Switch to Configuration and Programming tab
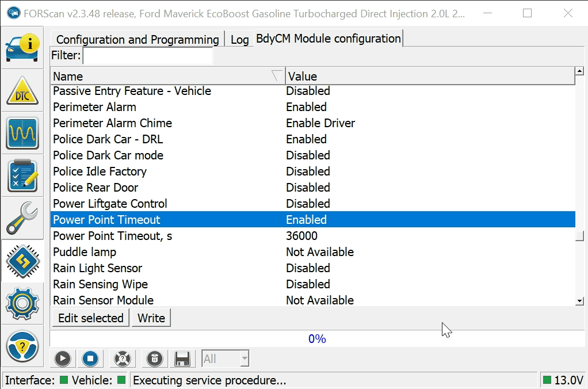The width and height of the screenshot is (588, 389). 137,40
